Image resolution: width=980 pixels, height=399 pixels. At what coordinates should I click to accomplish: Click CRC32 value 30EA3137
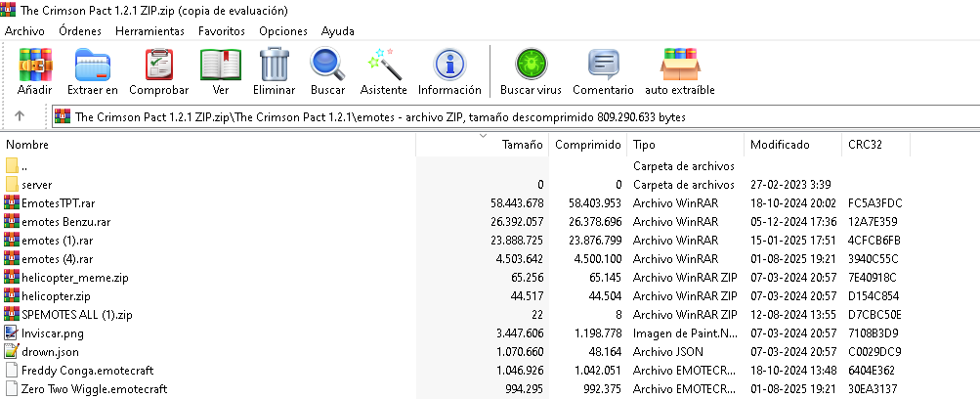[873, 388]
